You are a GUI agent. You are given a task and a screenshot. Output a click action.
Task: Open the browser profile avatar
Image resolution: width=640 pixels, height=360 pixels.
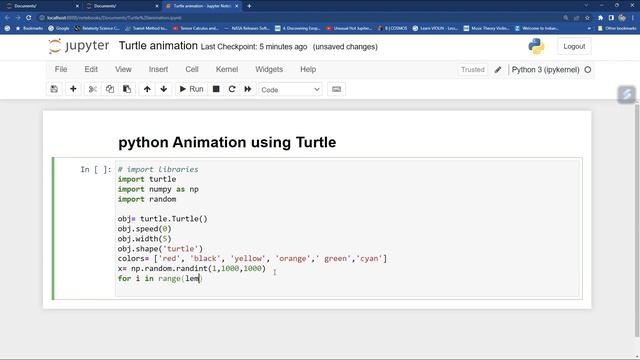622,18
